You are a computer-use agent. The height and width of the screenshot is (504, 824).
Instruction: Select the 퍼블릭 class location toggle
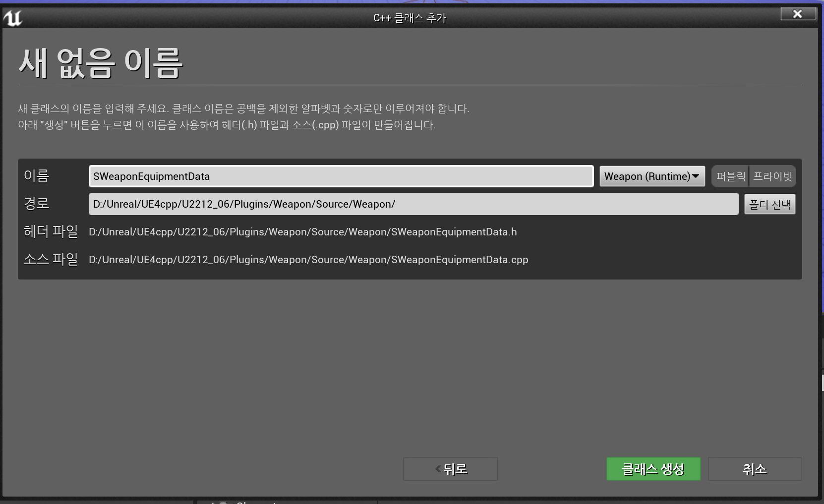[x=731, y=176]
